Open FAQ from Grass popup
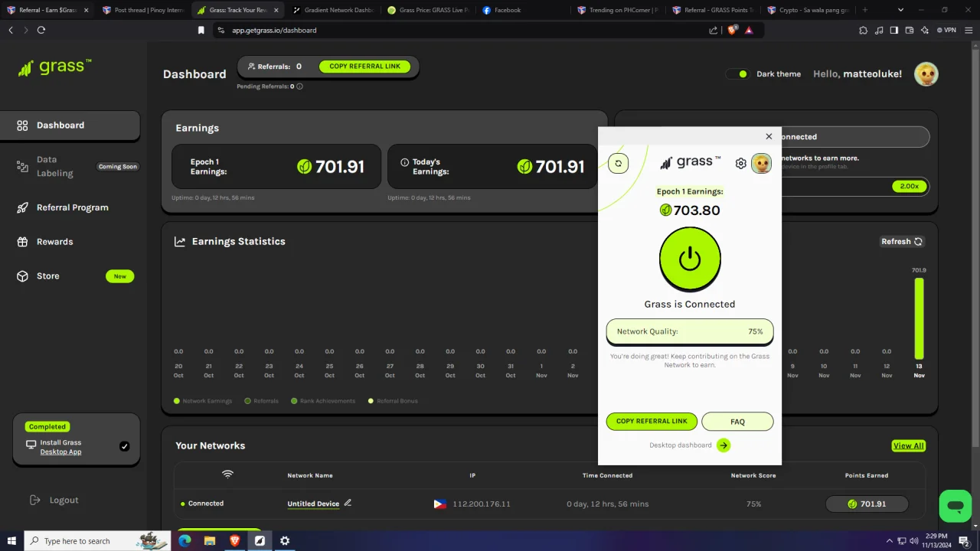 737,422
